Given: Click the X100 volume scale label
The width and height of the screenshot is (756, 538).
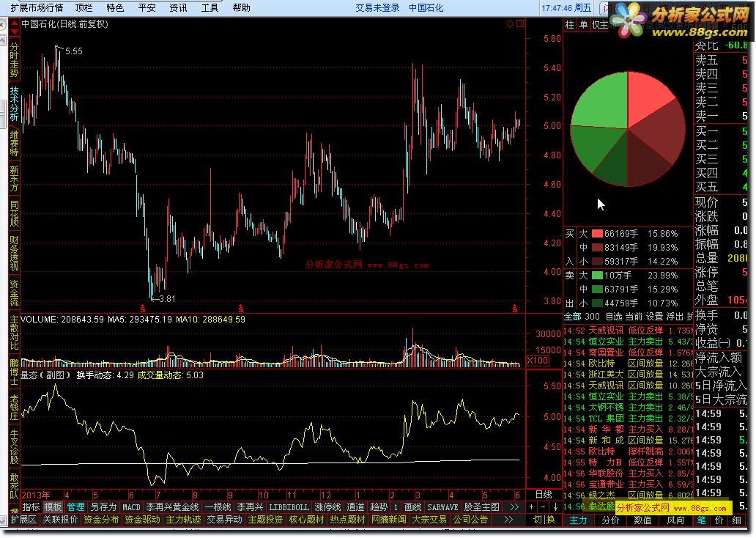Looking at the screenshot, I should (537, 361).
